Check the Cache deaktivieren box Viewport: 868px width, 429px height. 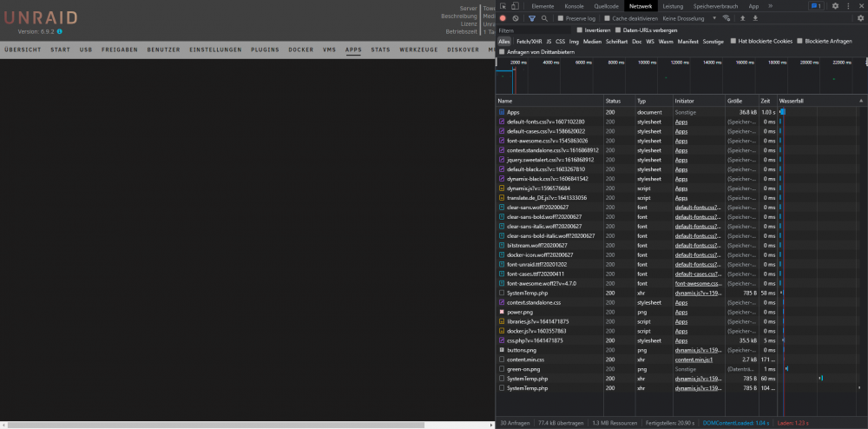click(x=607, y=18)
